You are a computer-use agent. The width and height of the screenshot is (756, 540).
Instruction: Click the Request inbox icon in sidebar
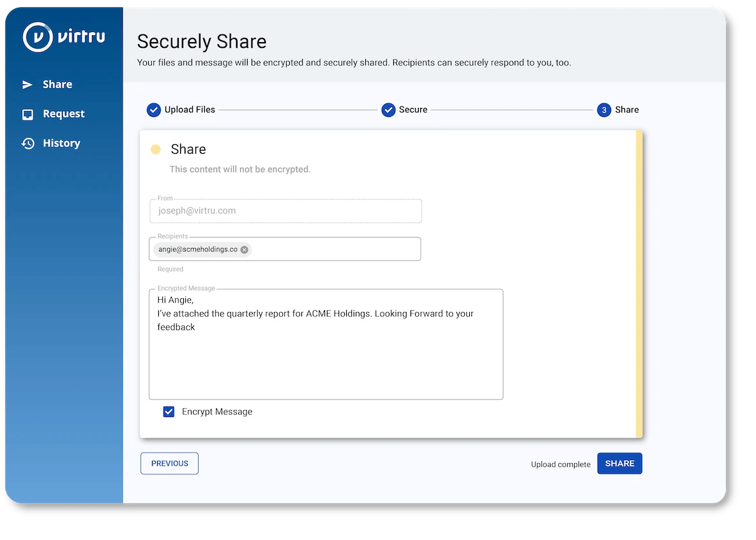coord(27,114)
